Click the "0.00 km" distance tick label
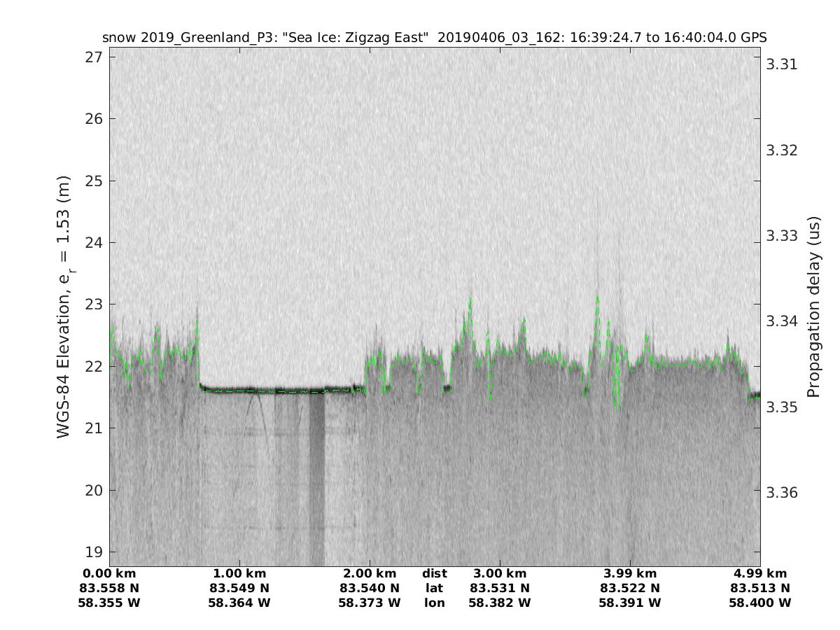The height and width of the screenshot is (630, 840). pos(109,574)
